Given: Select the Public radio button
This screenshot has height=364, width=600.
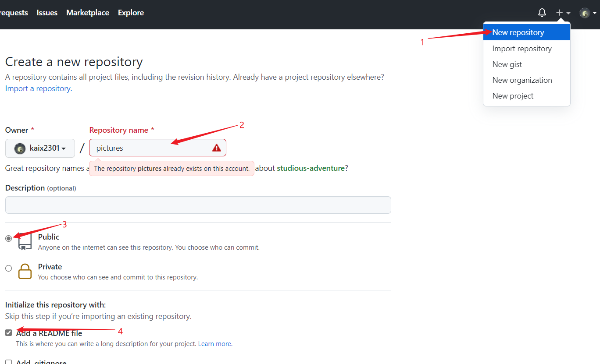Looking at the screenshot, I should point(9,238).
